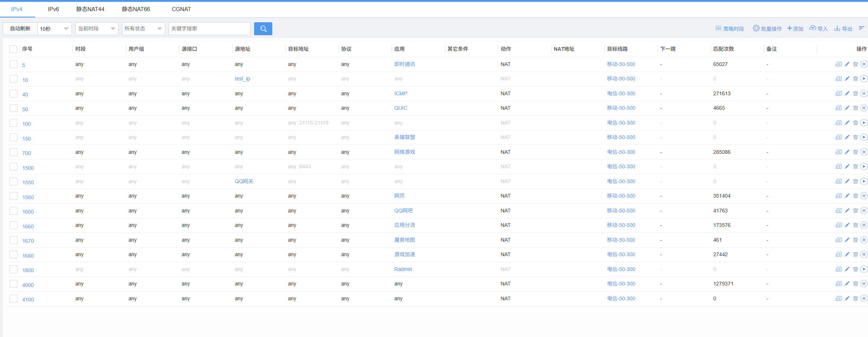Edit rule 150 with pencil icon
Viewport: 868px width, 337px height.
pyautogui.click(x=847, y=137)
